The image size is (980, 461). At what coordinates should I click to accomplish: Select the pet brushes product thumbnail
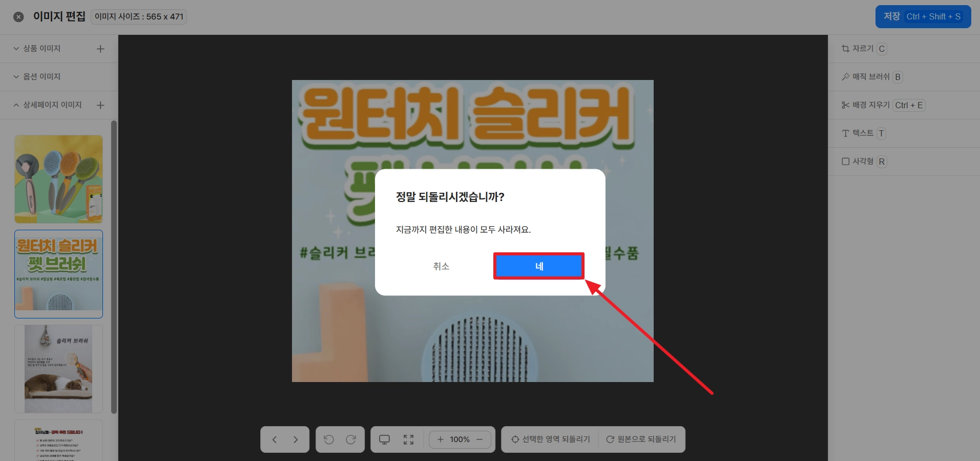pos(58,179)
